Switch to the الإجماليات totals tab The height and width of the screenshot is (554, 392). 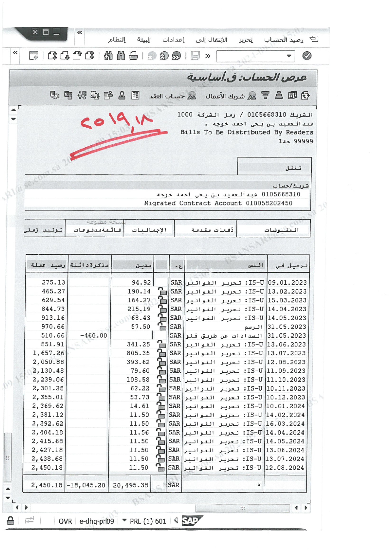coord(149,230)
